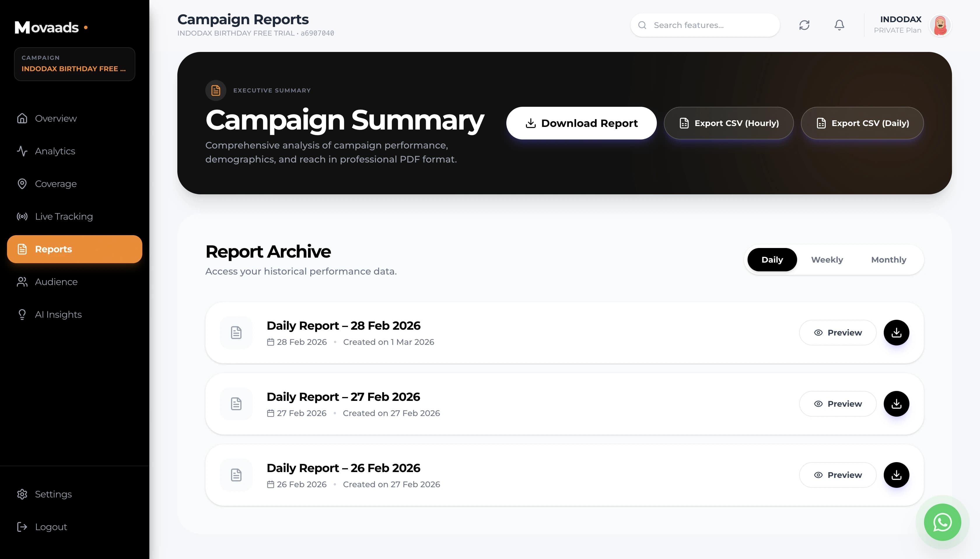Switch report archive to Weekly view
The width and height of the screenshot is (980, 559).
click(x=827, y=260)
